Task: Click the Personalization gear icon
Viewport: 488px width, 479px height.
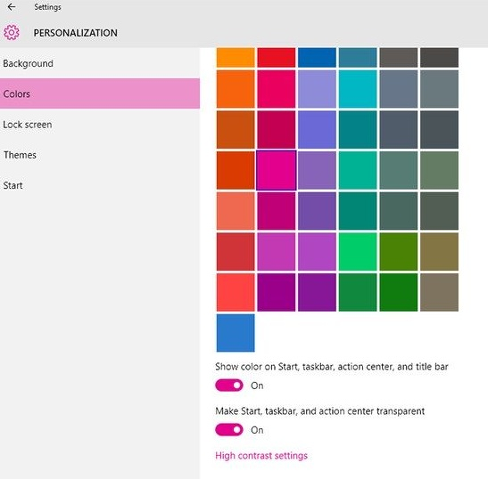Action: pyautogui.click(x=11, y=32)
